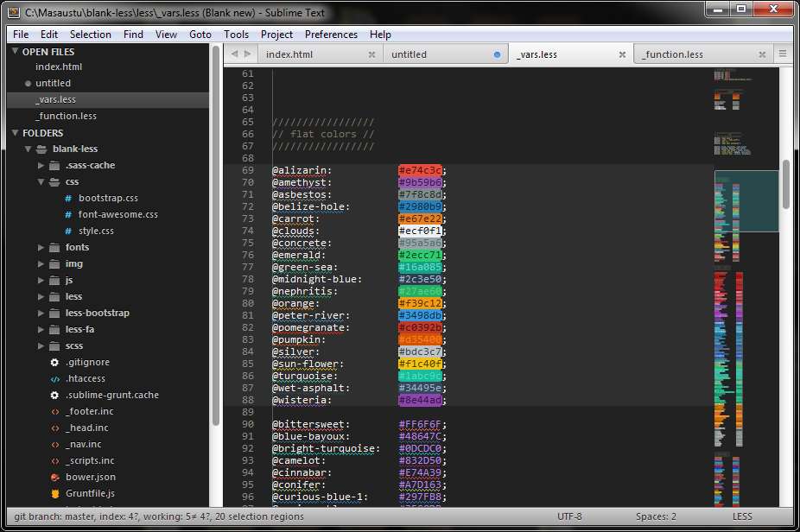The width and height of the screenshot is (800, 532).
Task: Switch to the index.html tab
Action: tap(294, 53)
